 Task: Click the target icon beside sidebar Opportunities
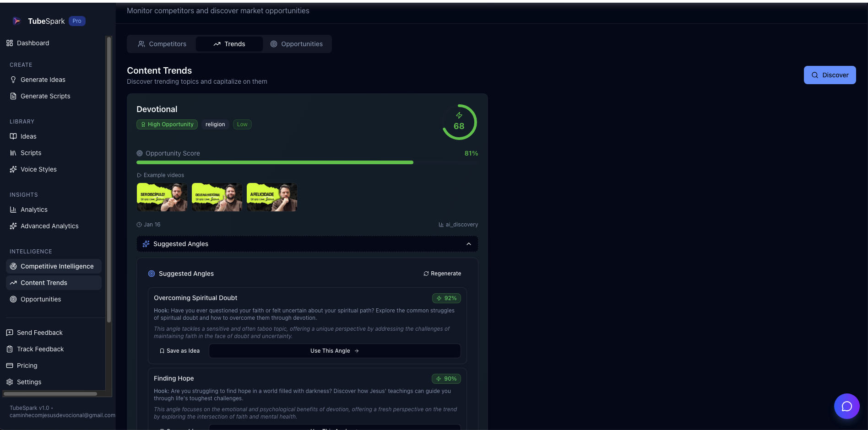(x=13, y=299)
